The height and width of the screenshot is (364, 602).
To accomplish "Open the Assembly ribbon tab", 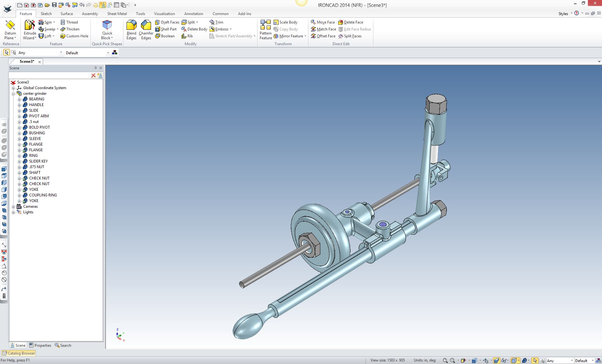I will coord(90,14).
